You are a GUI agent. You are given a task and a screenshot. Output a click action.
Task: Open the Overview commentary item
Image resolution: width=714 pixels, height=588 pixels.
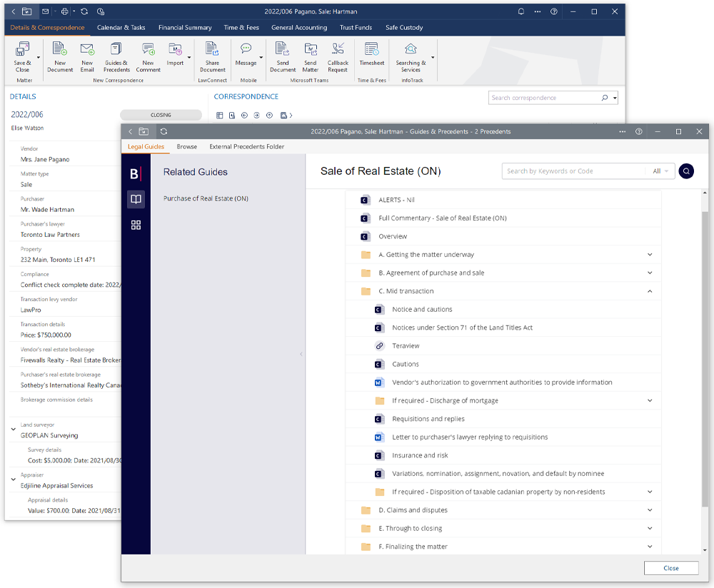(x=393, y=236)
